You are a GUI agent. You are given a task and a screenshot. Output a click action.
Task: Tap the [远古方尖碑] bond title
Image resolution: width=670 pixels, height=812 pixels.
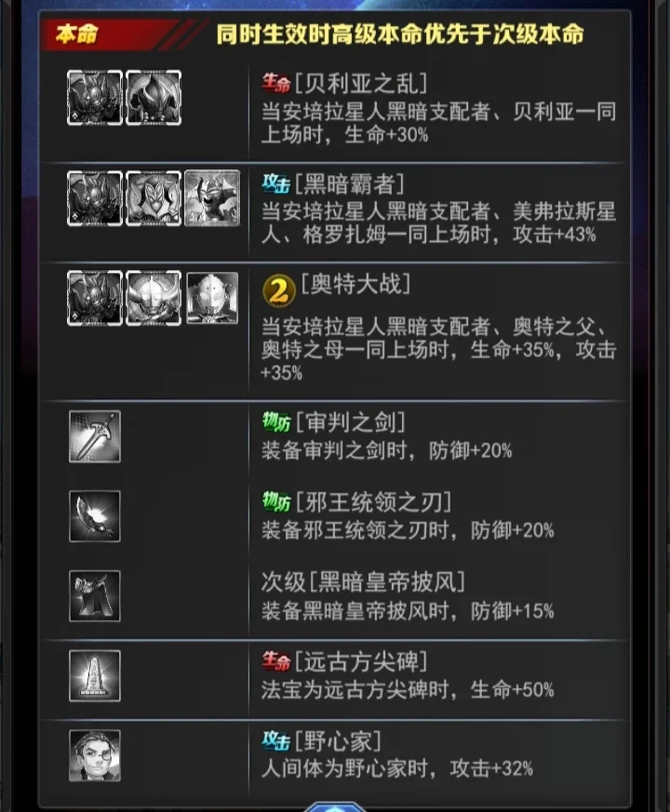[x=361, y=662]
